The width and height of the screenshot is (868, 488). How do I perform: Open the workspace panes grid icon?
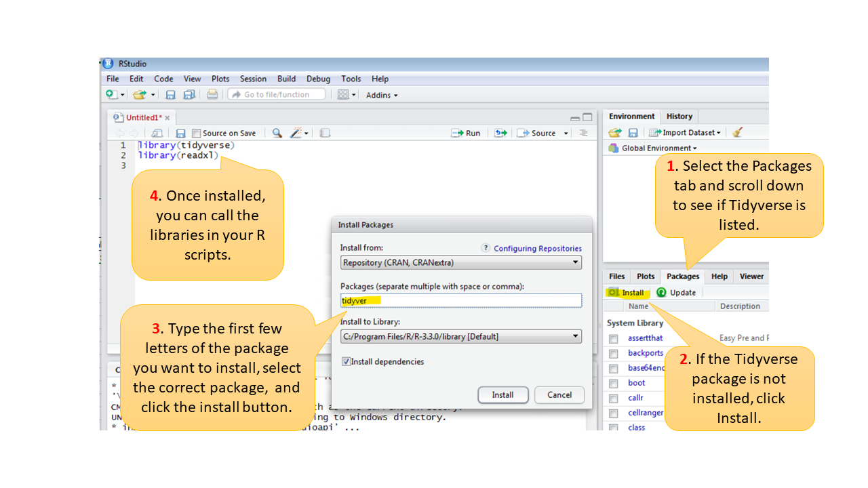click(x=344, y=95)
